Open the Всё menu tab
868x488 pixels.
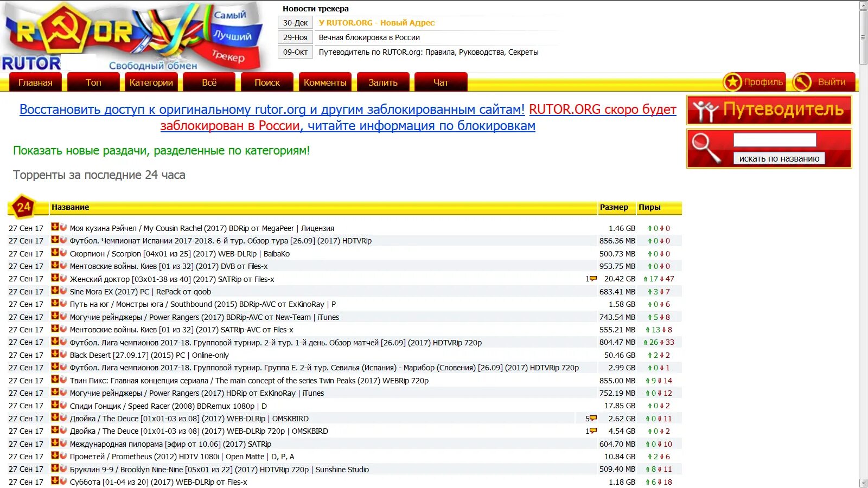[209, 82]
